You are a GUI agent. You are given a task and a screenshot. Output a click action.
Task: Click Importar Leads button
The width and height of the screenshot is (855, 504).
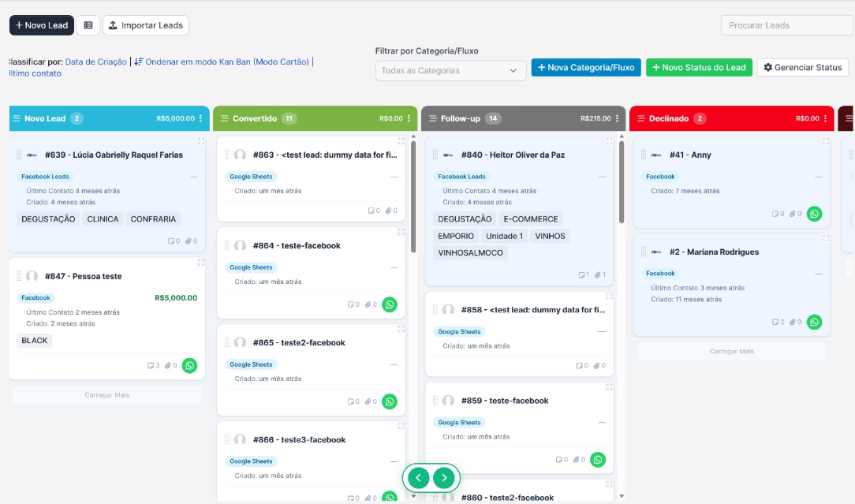(146, 25)
